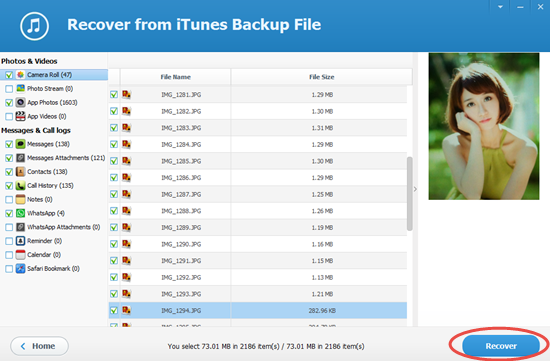550x361 pixels.
Task: Select Calendar (0) category
Action: point(44,255)
